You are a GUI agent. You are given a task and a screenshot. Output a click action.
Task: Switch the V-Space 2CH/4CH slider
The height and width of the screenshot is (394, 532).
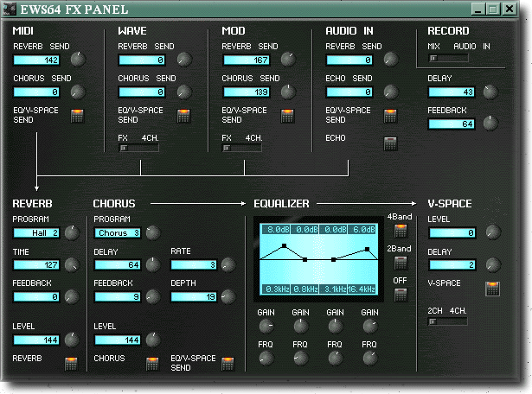click(448, 321)
